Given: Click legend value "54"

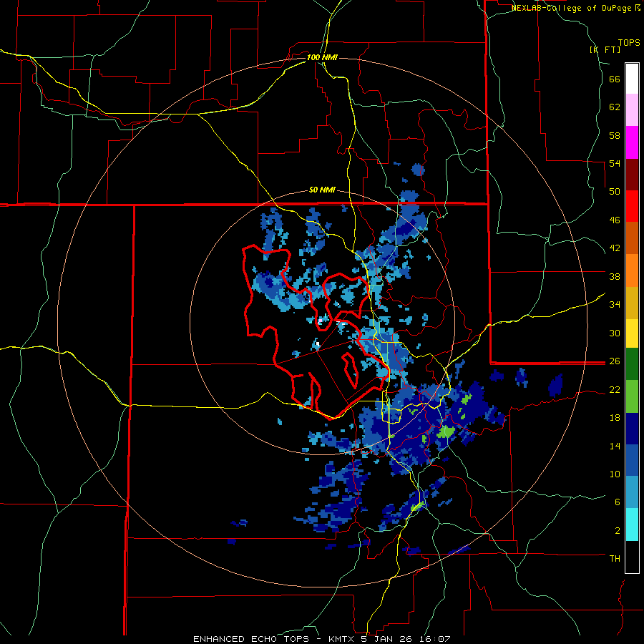Looking at the screenshot, I should click(615, 163).
